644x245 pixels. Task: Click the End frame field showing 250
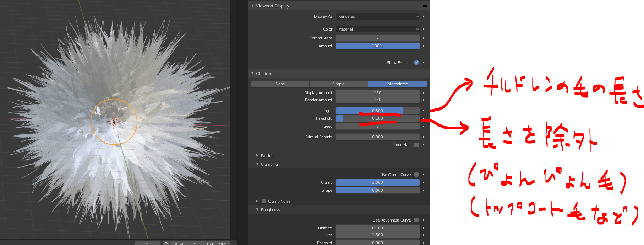click(x=216, y=244)
